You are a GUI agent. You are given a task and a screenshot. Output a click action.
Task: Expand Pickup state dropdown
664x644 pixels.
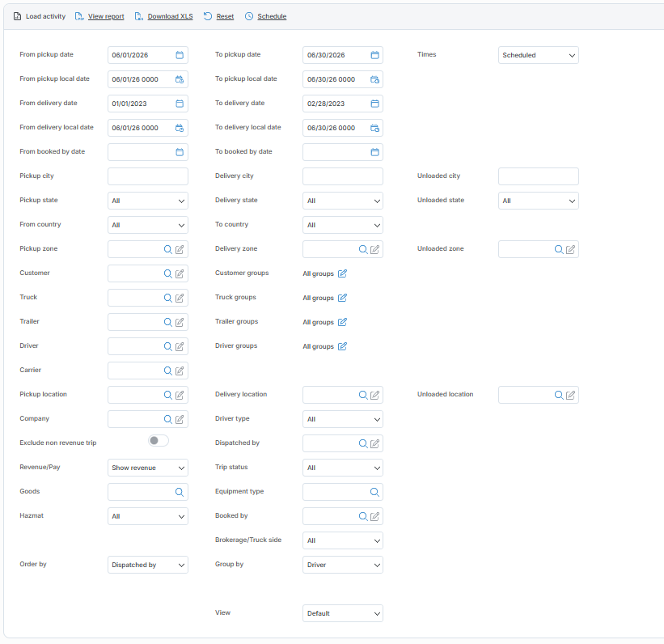[x=148, y=201]
